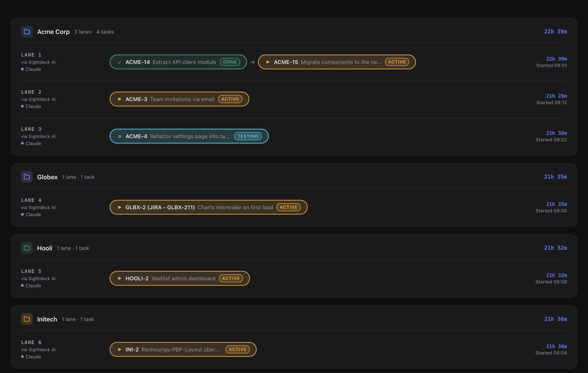Click the play icon on GLBX-2
This screenshot has width=588, height=373.
tap(120, 207)
